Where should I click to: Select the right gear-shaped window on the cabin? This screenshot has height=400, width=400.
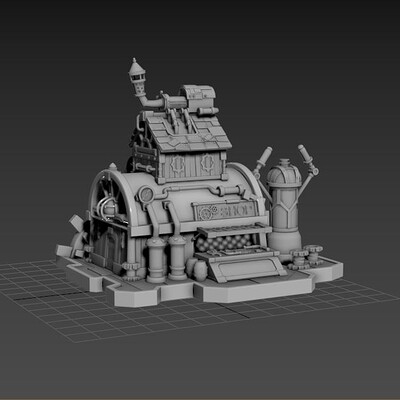pyautogui.click(x=207, y=163)
